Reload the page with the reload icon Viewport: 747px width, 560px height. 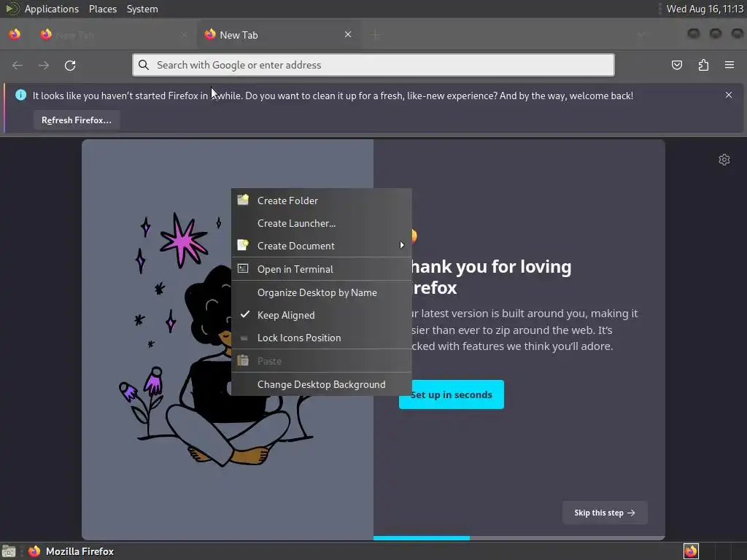point(70,65)
